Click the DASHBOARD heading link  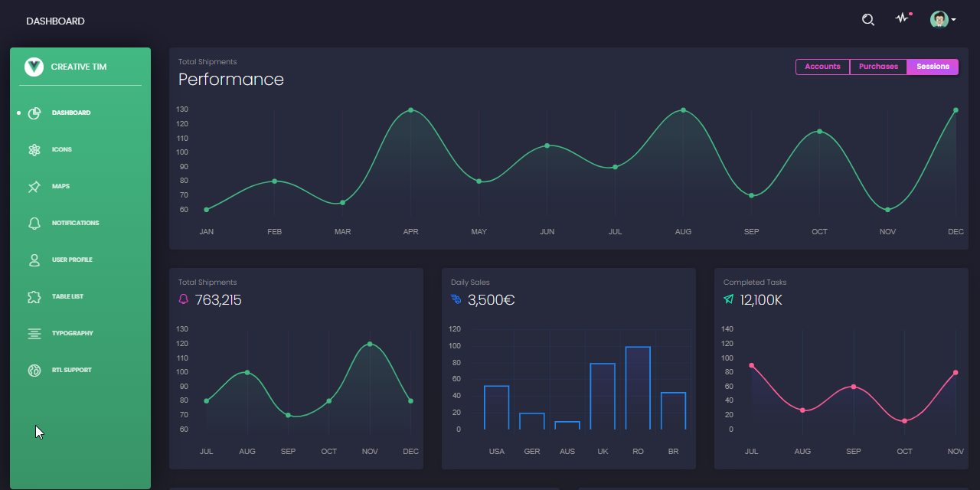(56, 21)
